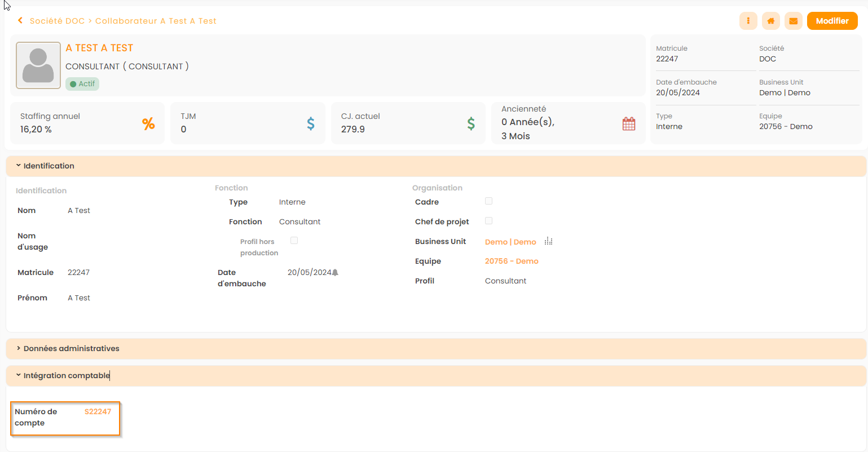Open the Société DOC breadcrumb link
Image resolution: width=868 pixels, height=452 pixels.
pyautogui.click(x=57, y=21)
